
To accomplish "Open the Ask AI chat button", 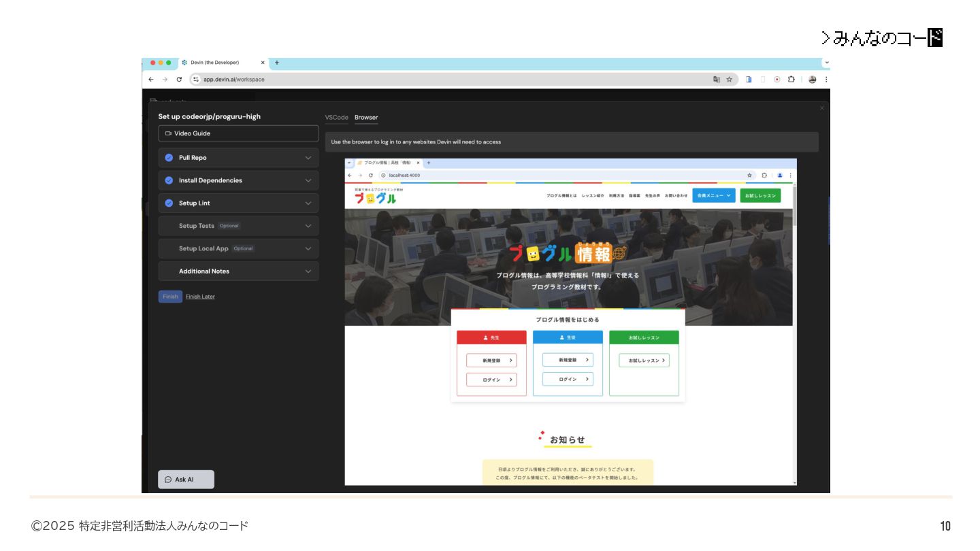I will (186, 480).
